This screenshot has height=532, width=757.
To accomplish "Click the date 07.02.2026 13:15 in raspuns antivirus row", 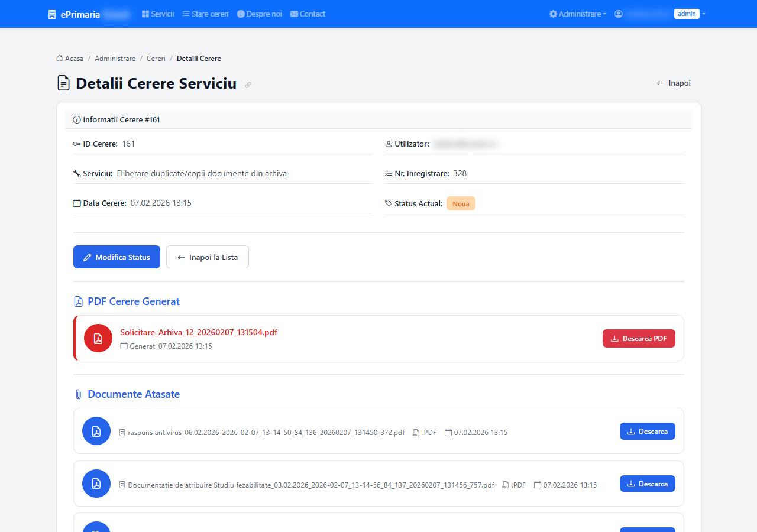I will (x=481, y=433).
